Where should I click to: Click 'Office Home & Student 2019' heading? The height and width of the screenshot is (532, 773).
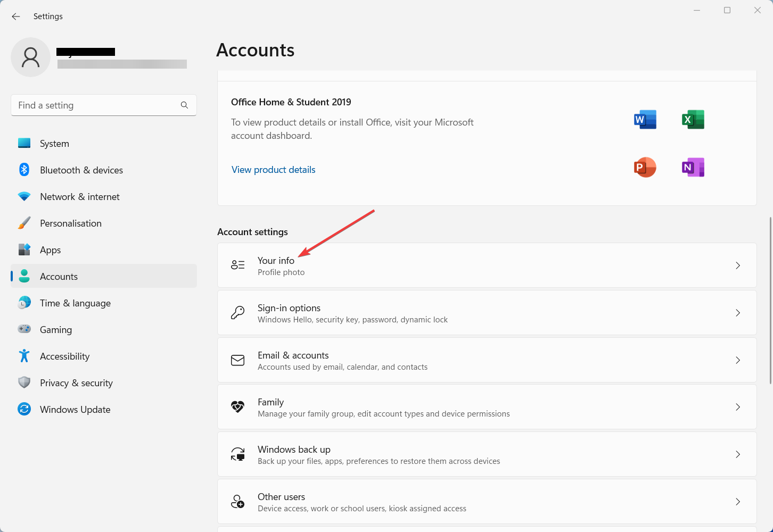pyautogui.click(x=291, y=102)
